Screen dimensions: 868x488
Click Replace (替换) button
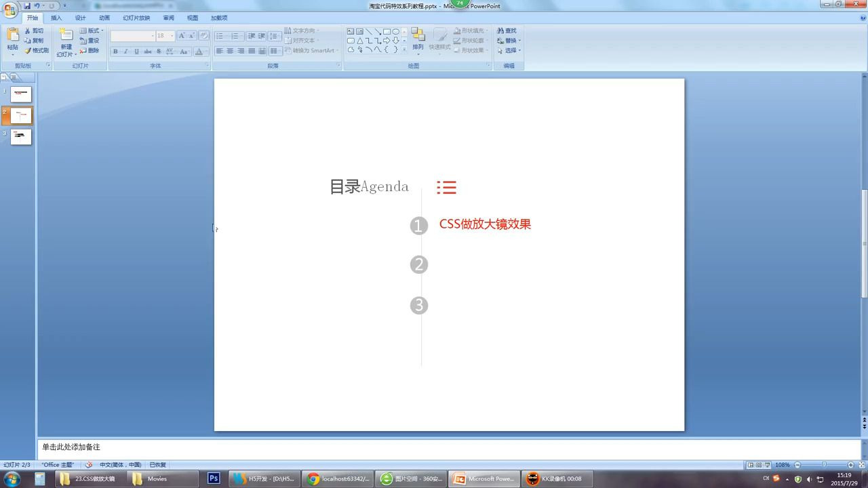(x=508, y=41)
